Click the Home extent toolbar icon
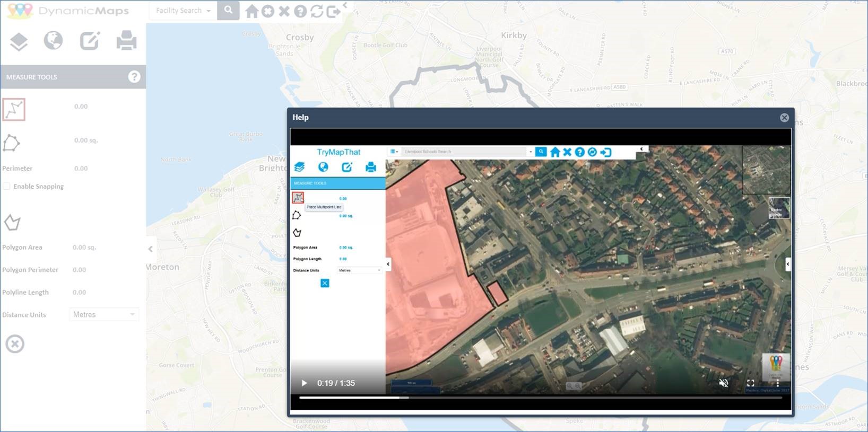The width and height of the screenshot is (868, 432). pyautogui.click(x=252, y=11)
